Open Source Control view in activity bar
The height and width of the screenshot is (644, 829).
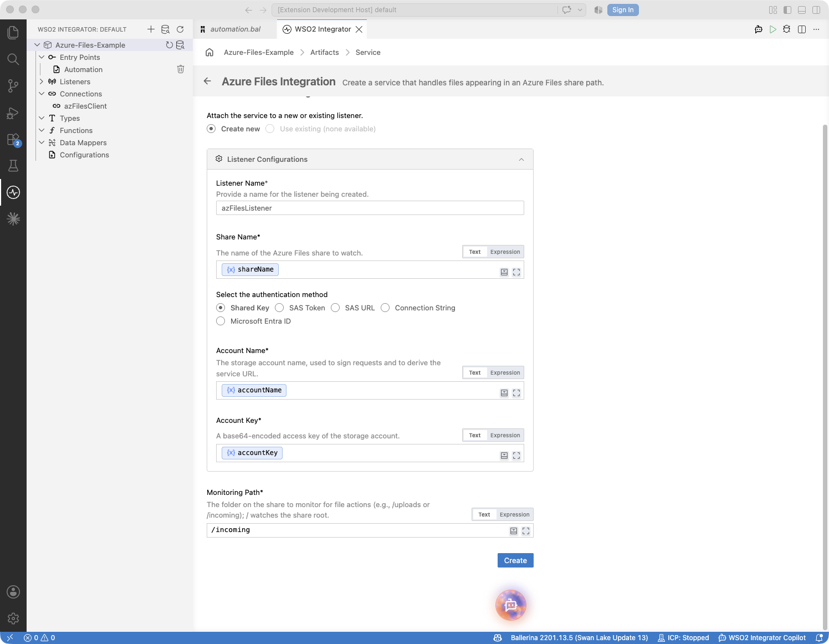(x=13, y=86)
